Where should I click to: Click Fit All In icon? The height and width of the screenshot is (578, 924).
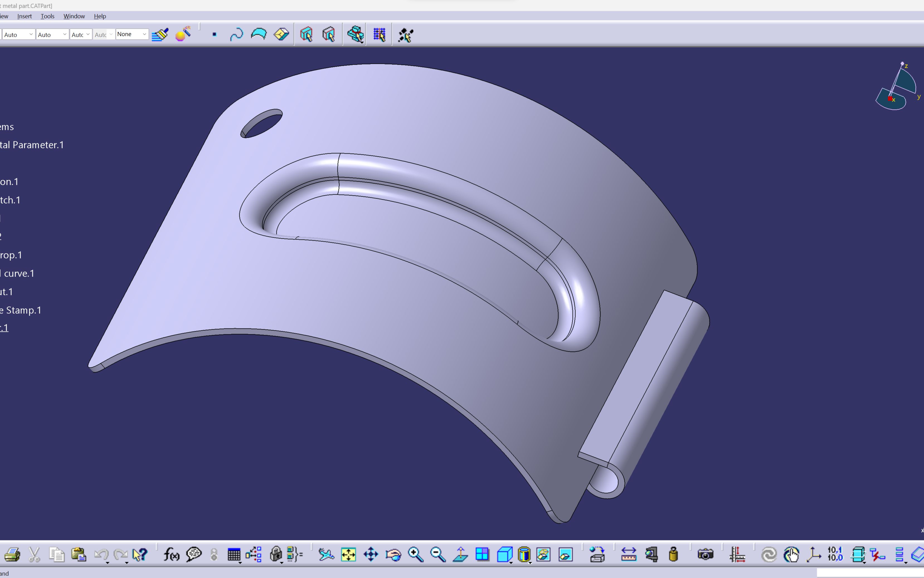(x=348, y=554)
